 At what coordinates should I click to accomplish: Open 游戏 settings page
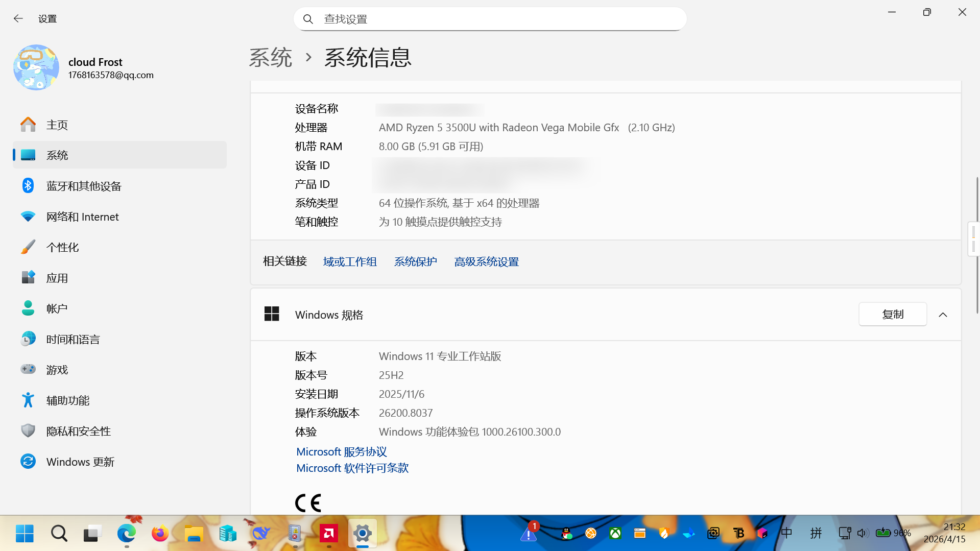[x=119, y=370]
